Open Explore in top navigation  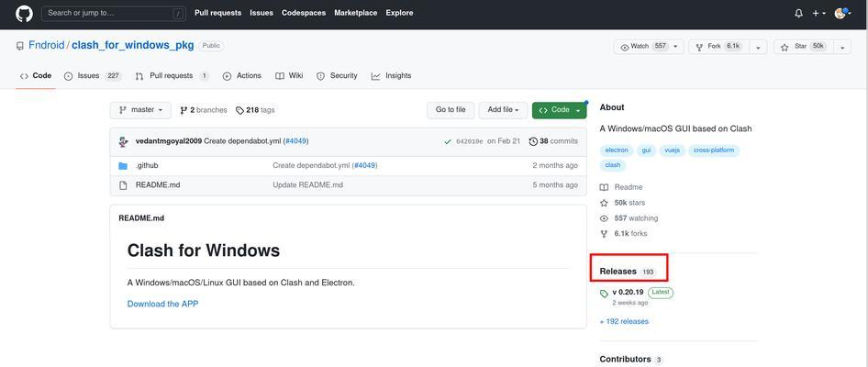(399, 13)
